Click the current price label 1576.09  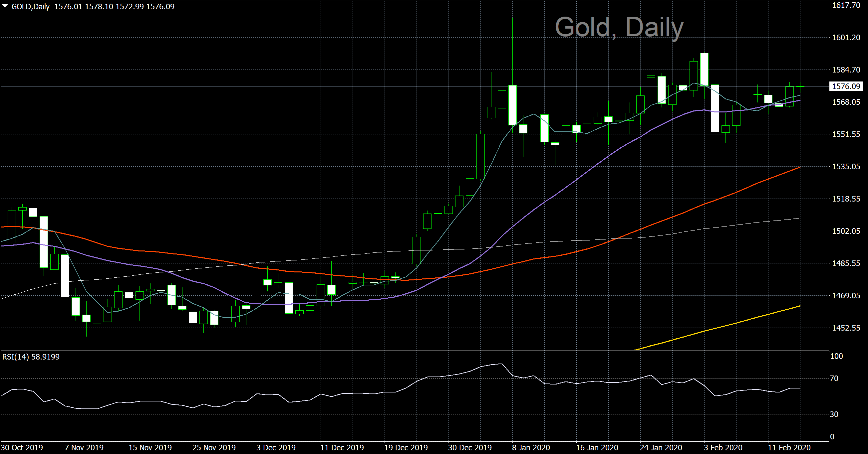[846, 86]
